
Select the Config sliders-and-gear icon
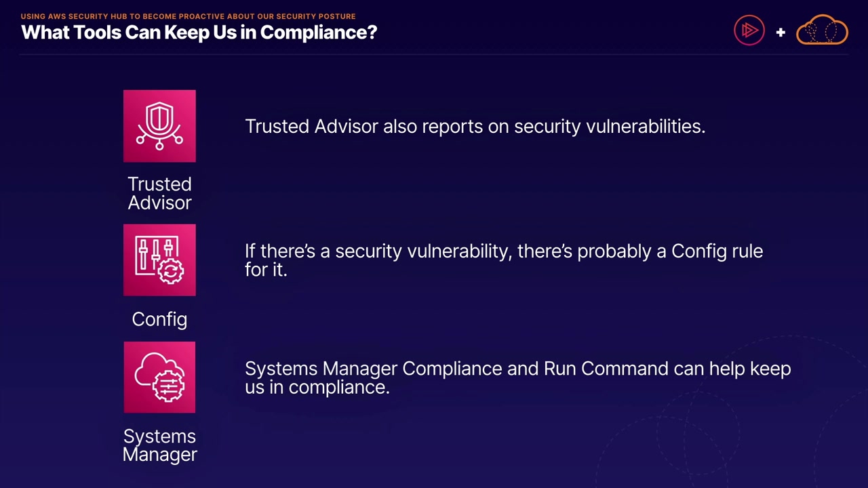point(159,260)
